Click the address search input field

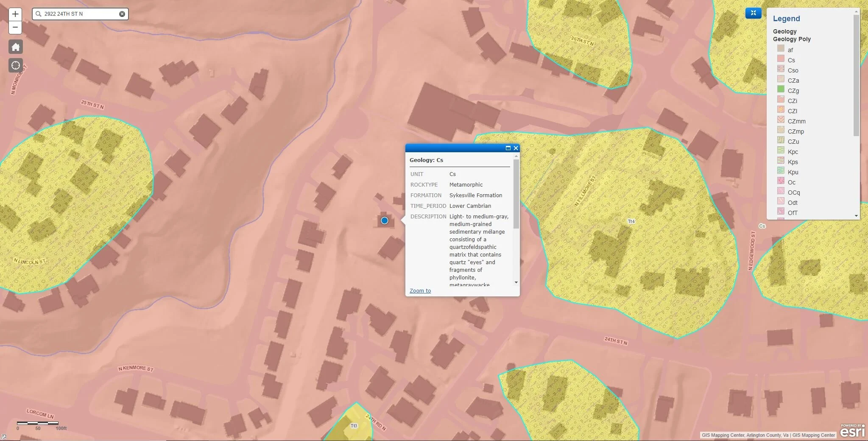(x=80, y=14)
